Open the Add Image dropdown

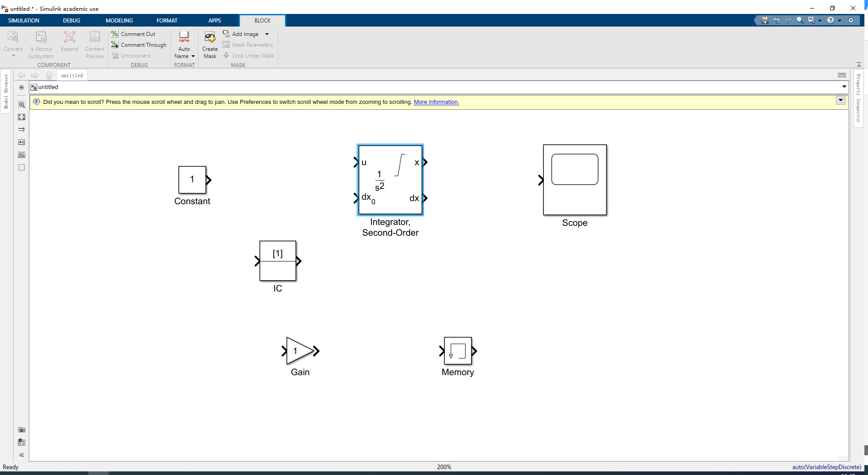coord(267,34)
